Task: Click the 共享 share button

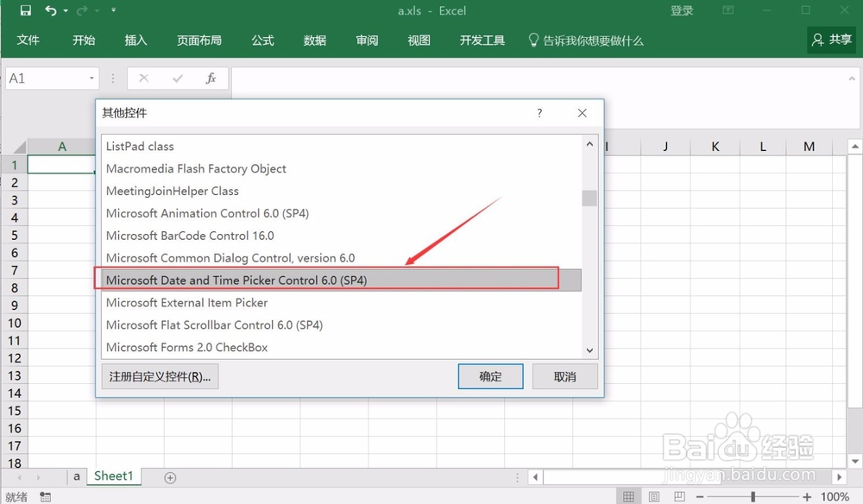Action: tap(832, 40)
